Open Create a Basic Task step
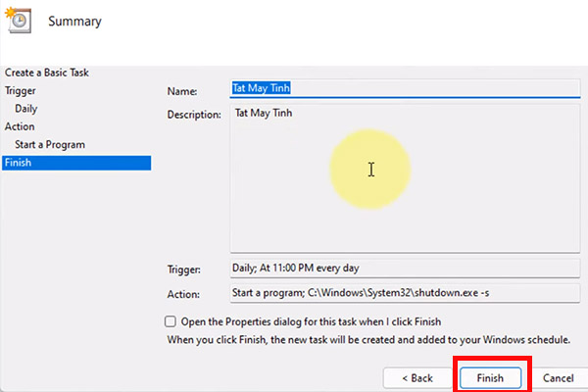The height and width of the screenshot is (392, 588). [47, 73]
